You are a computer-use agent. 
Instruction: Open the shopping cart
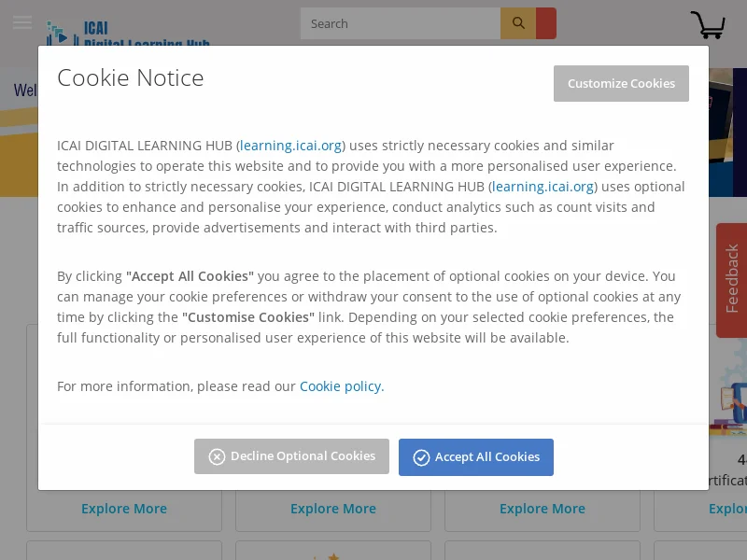tap(708, 25)
